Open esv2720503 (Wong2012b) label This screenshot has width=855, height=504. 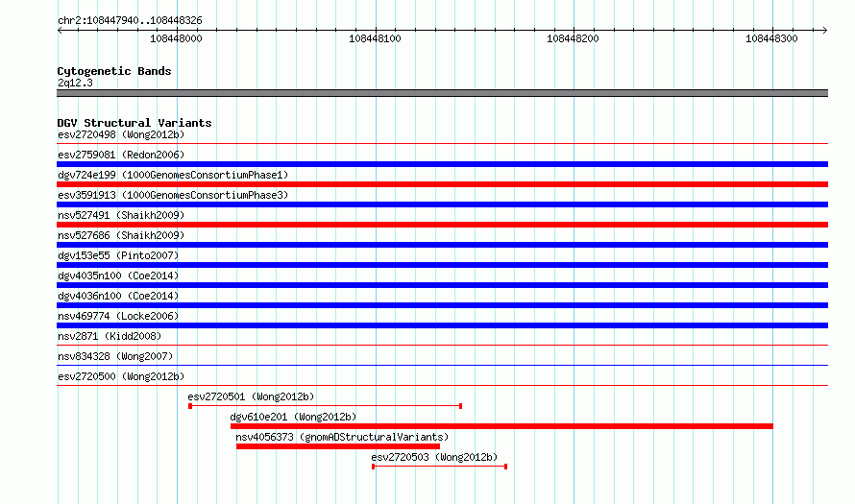[x=434, y=457]
